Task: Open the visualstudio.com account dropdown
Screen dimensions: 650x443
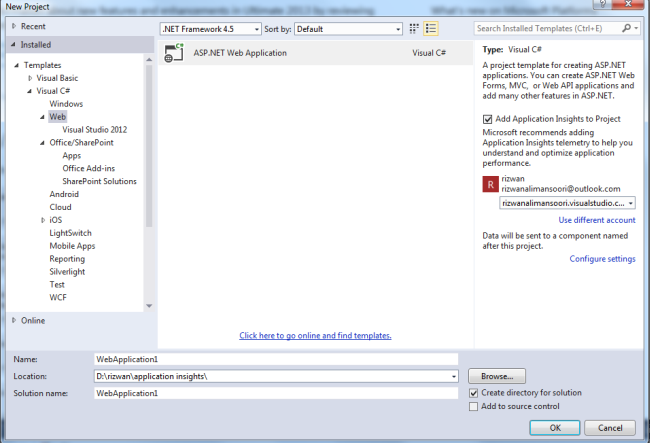Action: [x=567, y=203]
